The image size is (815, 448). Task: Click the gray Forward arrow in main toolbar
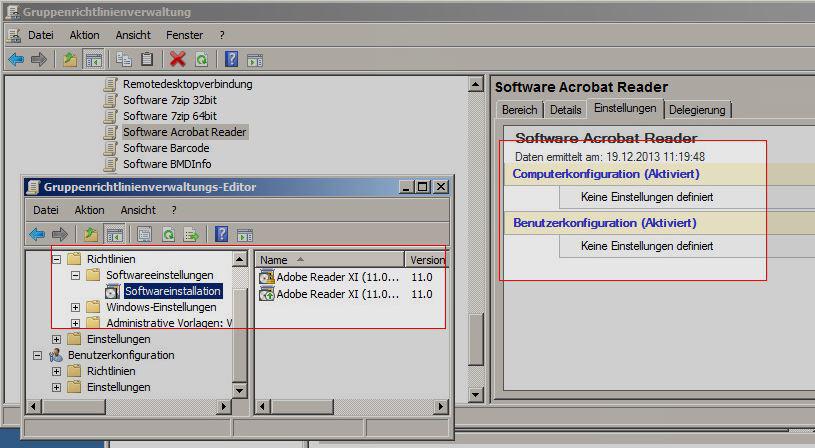39,60
